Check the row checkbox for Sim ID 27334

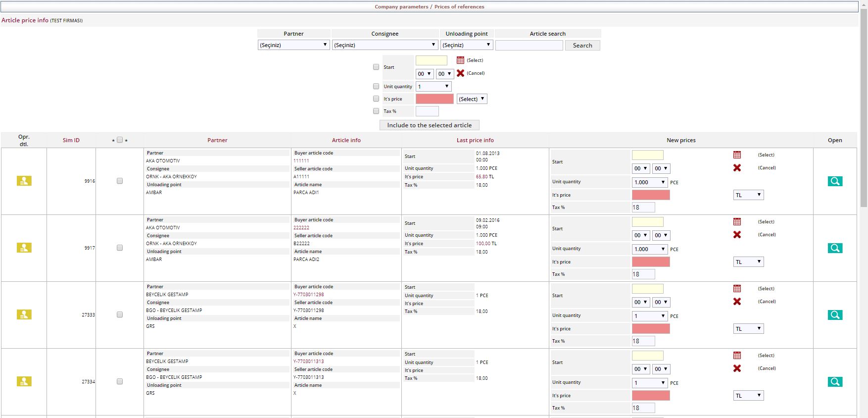pyautogui.click(x=120, y=381)
